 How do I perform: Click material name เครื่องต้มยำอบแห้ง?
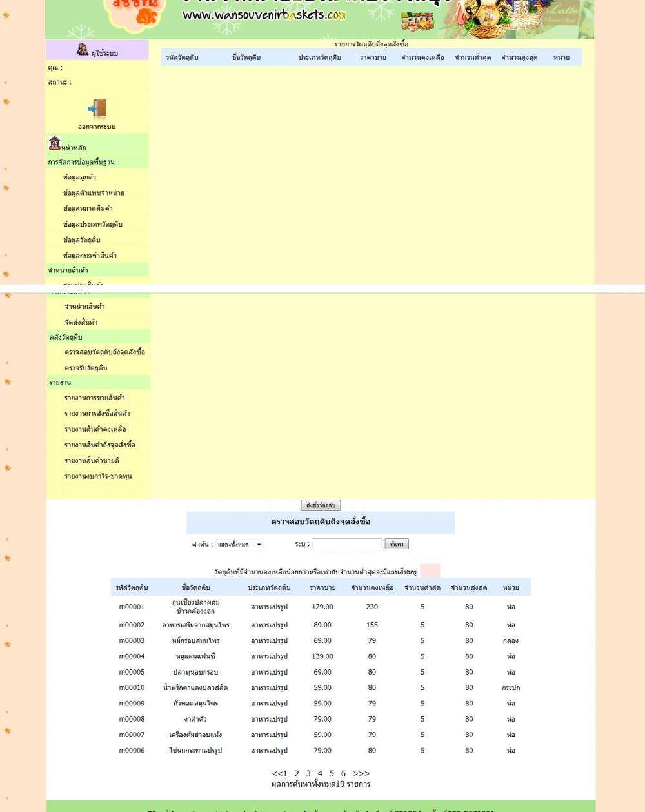195,735
